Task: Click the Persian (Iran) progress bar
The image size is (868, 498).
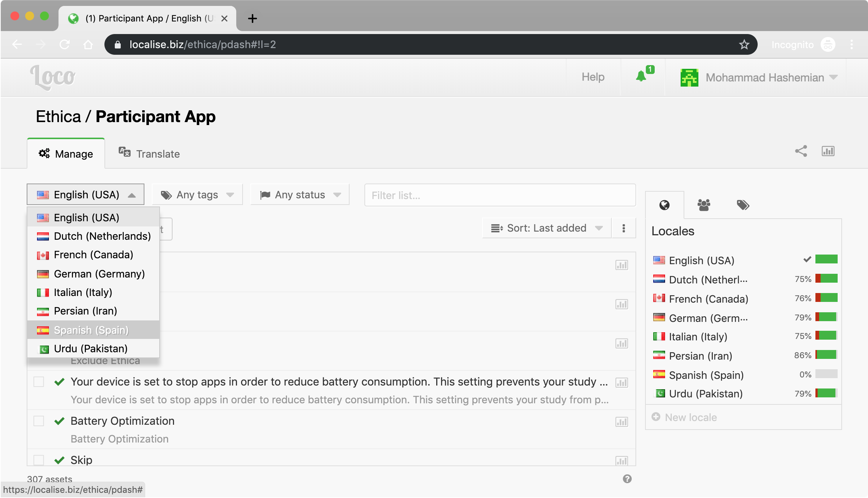Action: coord(826,355)
